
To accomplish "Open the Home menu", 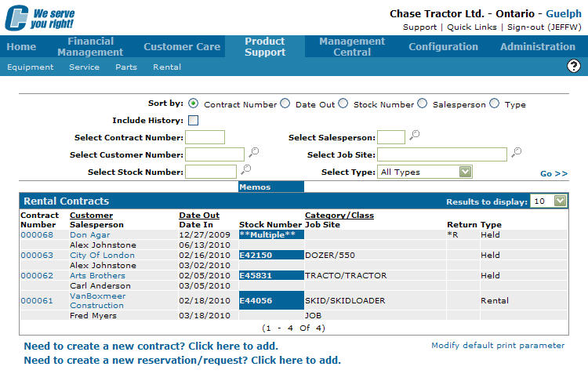I will click(21, 46).
